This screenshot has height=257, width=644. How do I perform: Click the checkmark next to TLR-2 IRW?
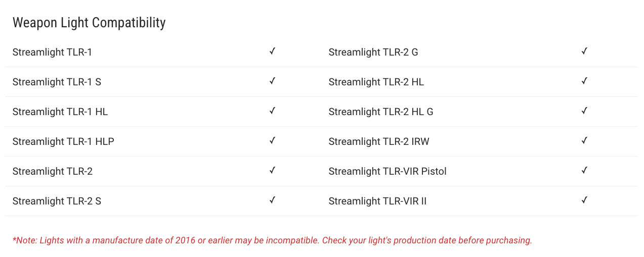tap(584, 140)
